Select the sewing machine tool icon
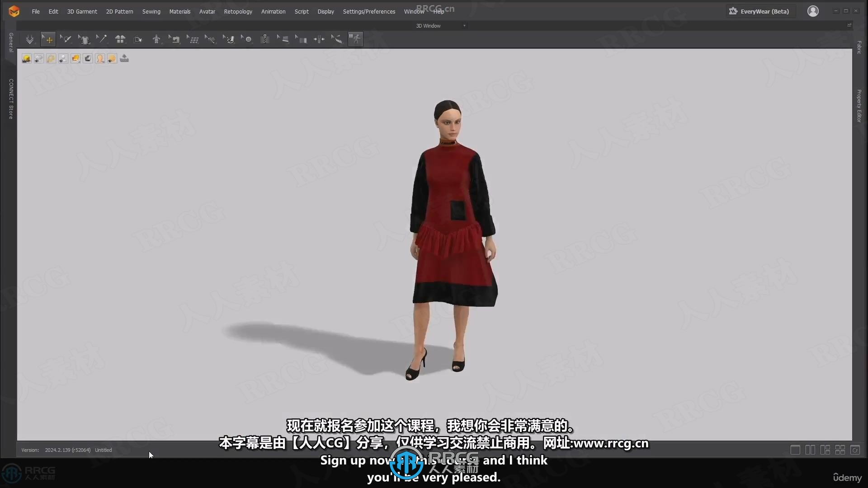The height and width of the screenshot is (488, 868). 175,39
